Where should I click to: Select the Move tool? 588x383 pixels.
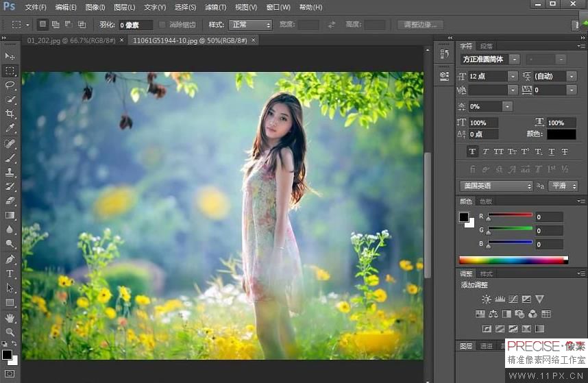10,56
